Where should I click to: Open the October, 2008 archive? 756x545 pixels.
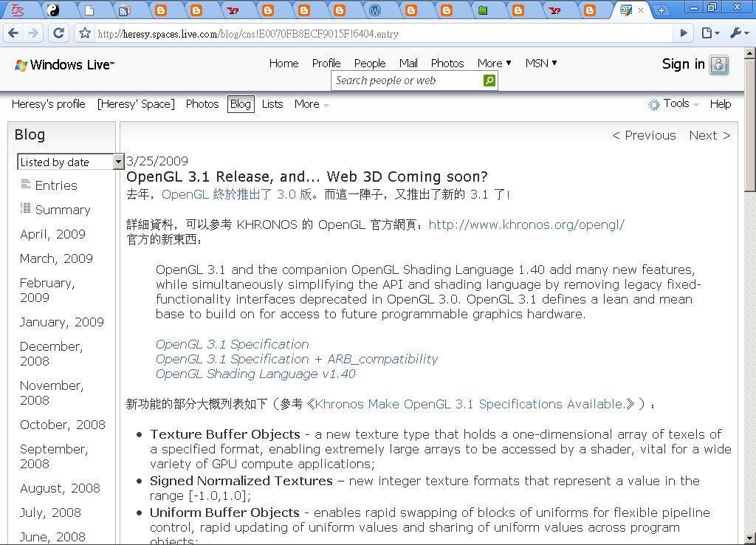pyautogui.click(x=62, y=425)
